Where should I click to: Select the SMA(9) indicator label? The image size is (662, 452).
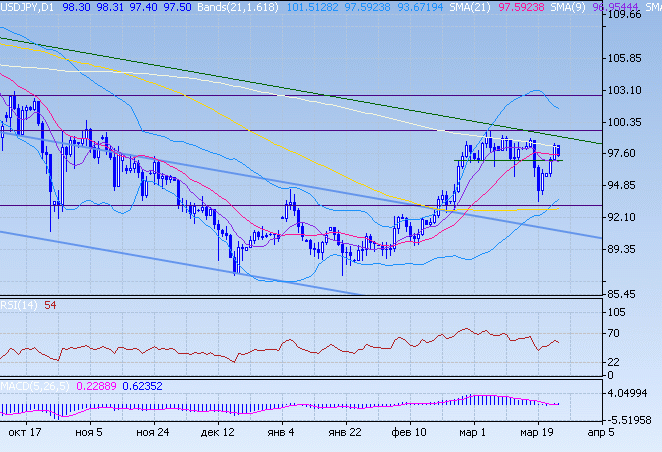577,7
